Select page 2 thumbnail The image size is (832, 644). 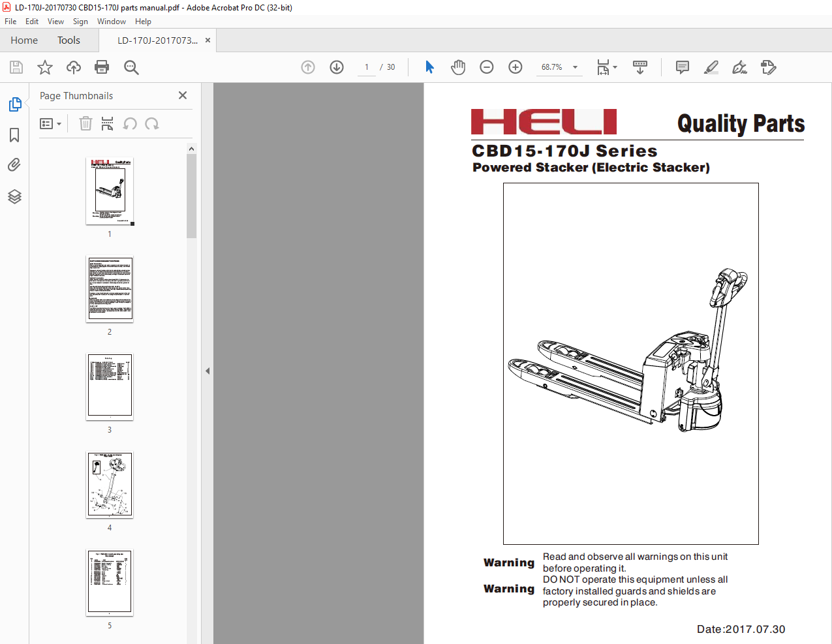(110, 289)
